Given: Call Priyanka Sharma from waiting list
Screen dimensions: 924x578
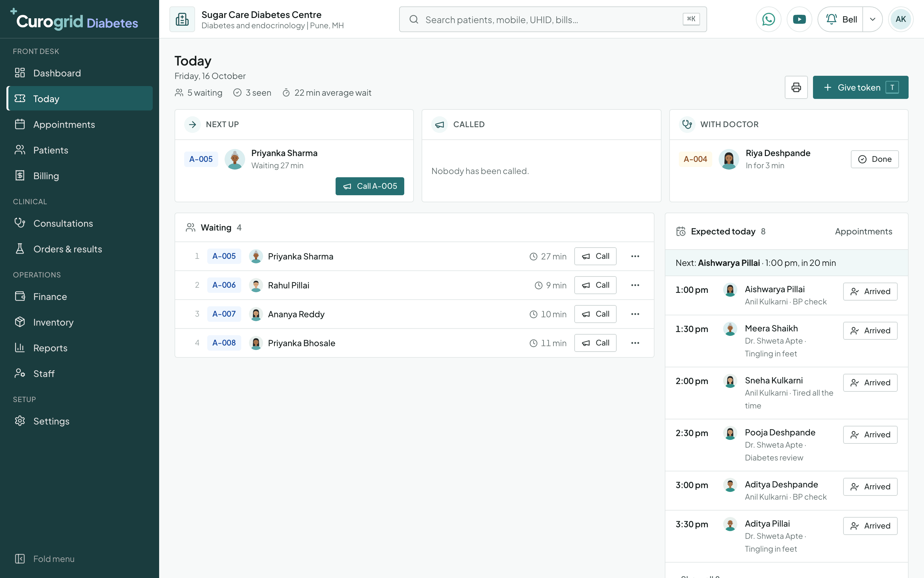Looking at the screenshot, I should click(595, 256).
